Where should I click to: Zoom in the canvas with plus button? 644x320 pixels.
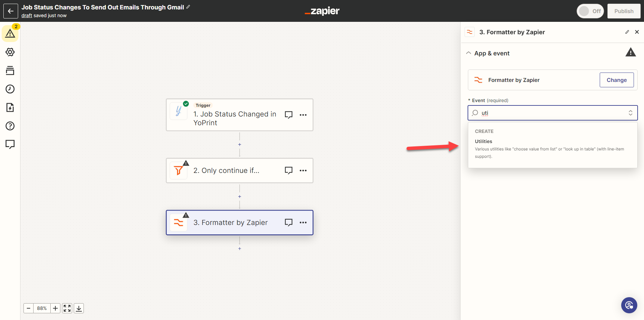(55, 308)
